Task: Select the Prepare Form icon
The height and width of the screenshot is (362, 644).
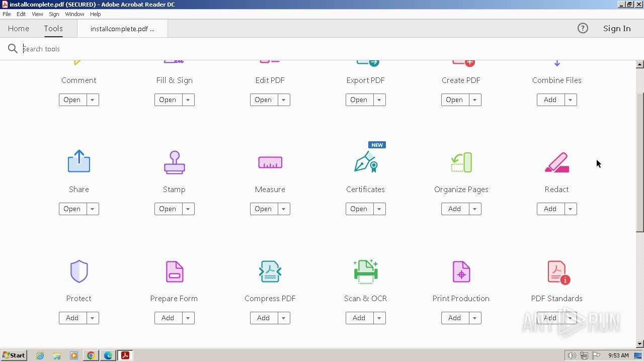Action: point(175,271)
